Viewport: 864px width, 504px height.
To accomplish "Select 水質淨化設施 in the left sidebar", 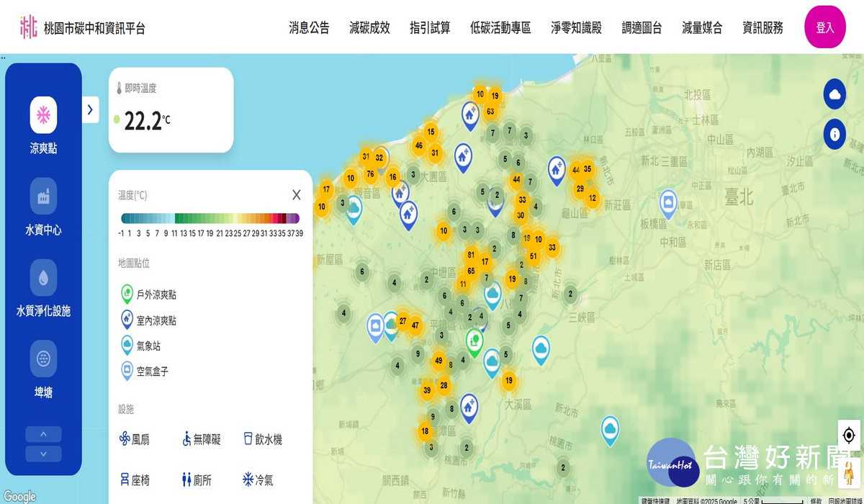I will pos(42,277).
